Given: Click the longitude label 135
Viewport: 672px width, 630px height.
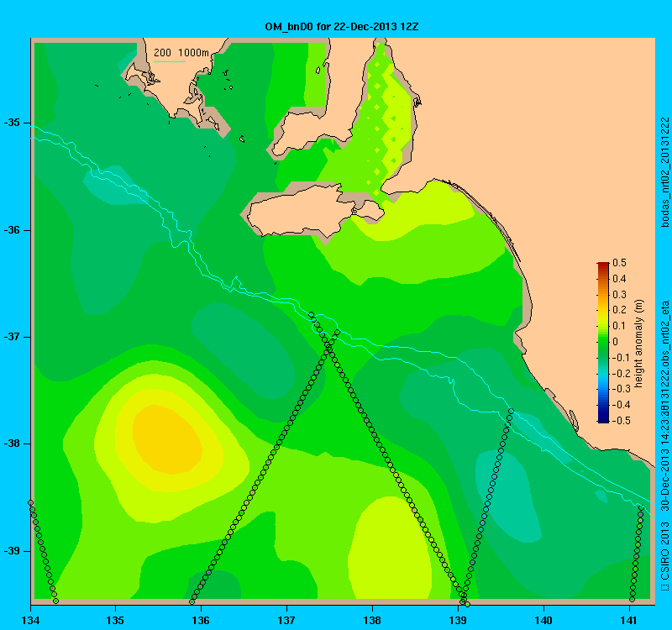Looking at the screenshot, I should [116, 621].
